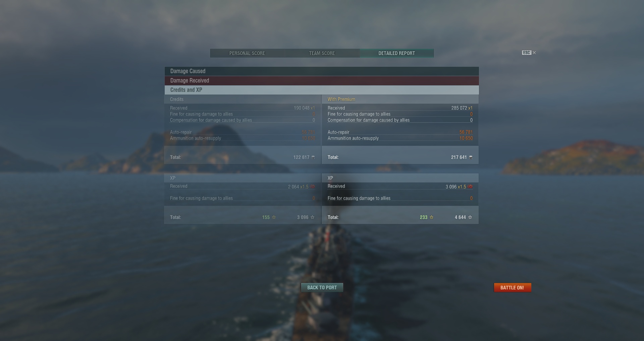
Task: Expand the Damage Caused section
Action: (322, 71)
